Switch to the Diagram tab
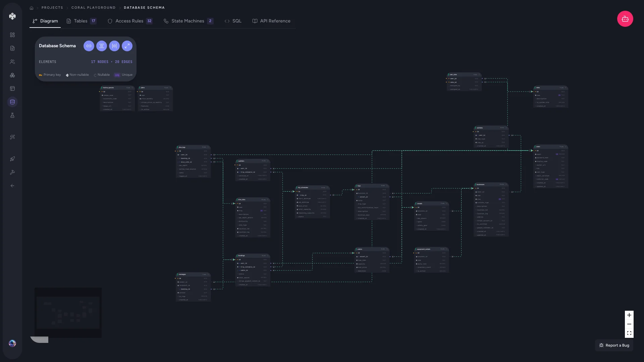Screen dimensions: 644x362 45,21
